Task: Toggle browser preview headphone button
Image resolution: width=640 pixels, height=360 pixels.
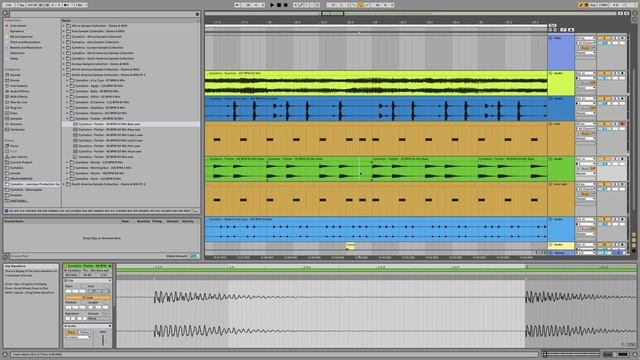Action: 6,211
